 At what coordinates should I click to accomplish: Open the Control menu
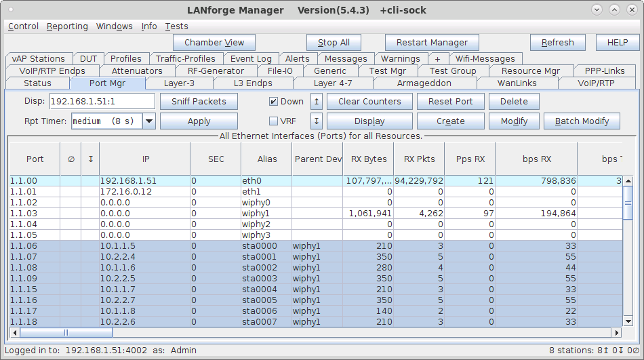(x=23, y=26)
